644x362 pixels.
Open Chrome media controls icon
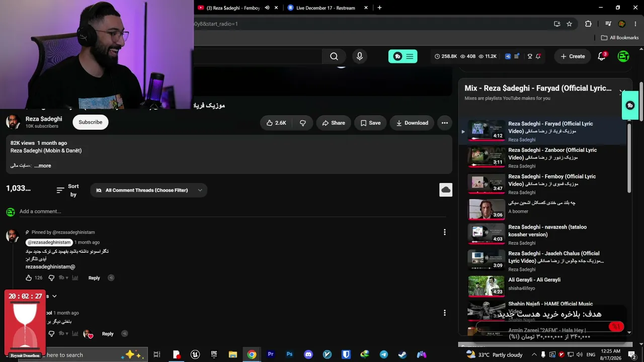tap(608, 24)
